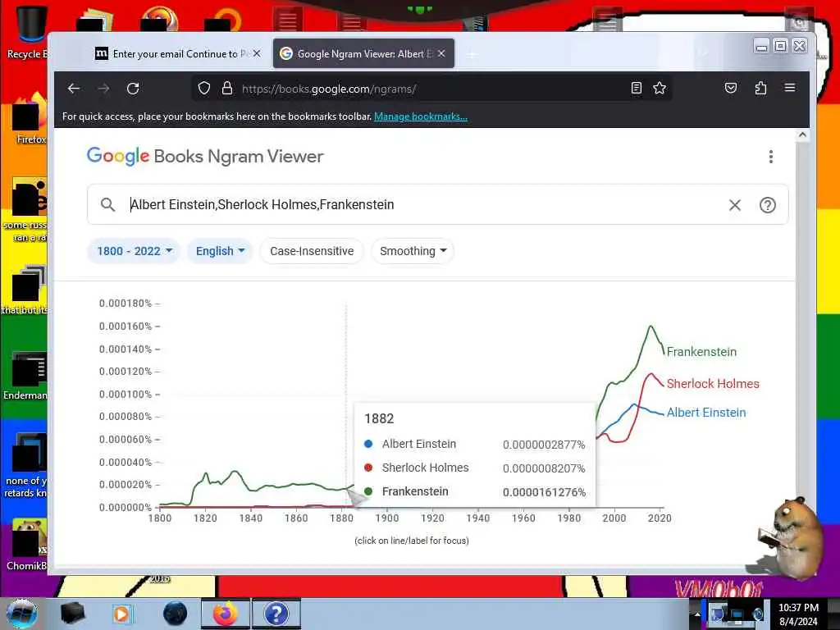The image size is (840, 630).
Task: Click the Sherlock Holmes red legend dot
Action: coord(368,468)
